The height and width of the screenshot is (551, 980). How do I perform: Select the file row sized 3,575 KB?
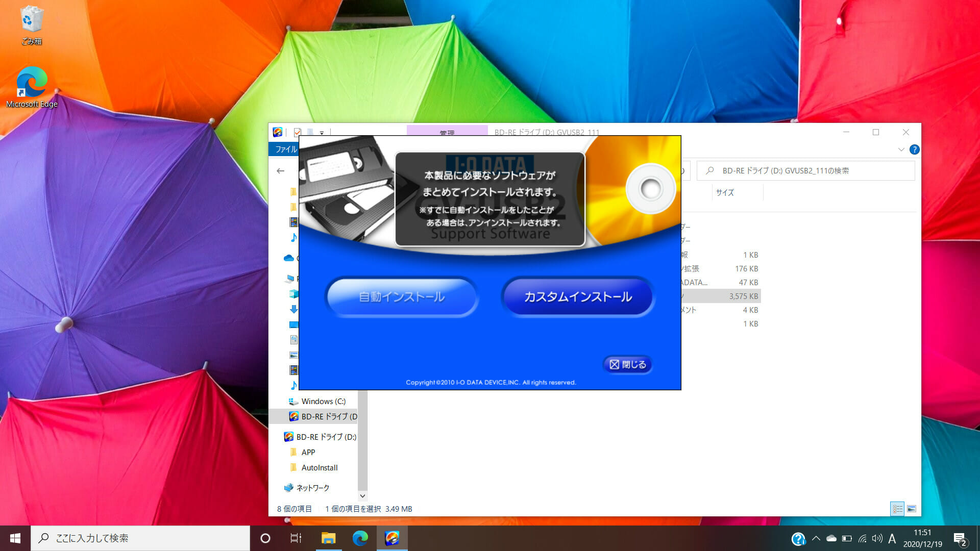[721, 296]
